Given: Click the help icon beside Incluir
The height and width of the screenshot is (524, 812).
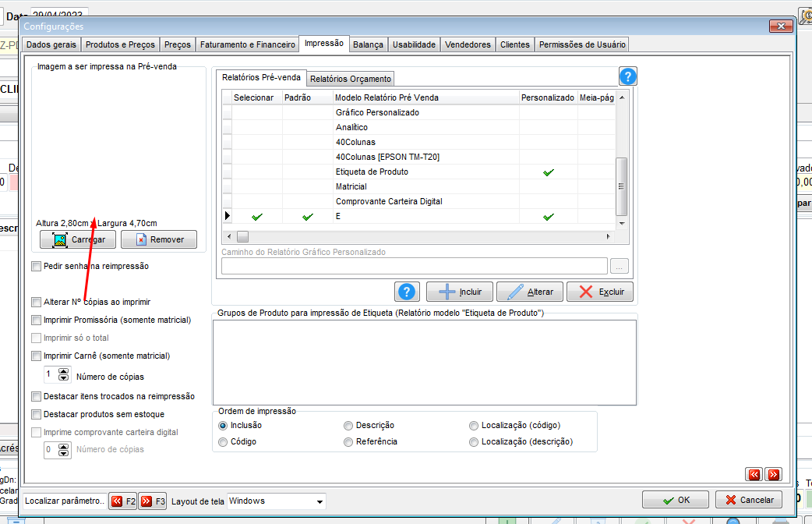Looking at the screenshot, I should tap(407, 292).
